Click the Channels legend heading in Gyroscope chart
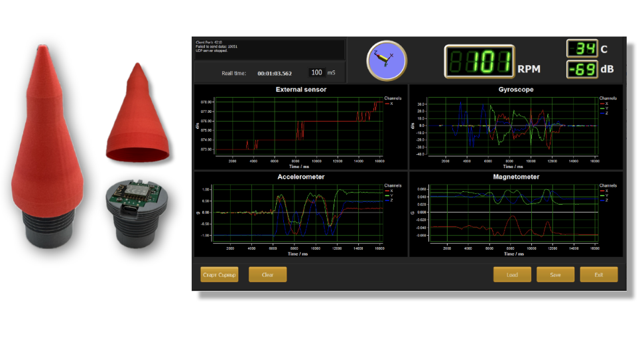This screenshot has width=644, height=344. coord(608,98)
